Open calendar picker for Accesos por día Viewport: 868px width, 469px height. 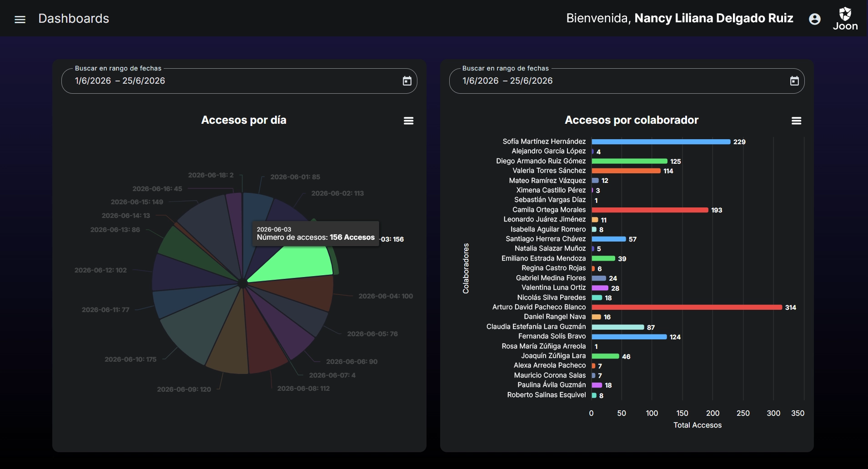click(x=407, y=81)
